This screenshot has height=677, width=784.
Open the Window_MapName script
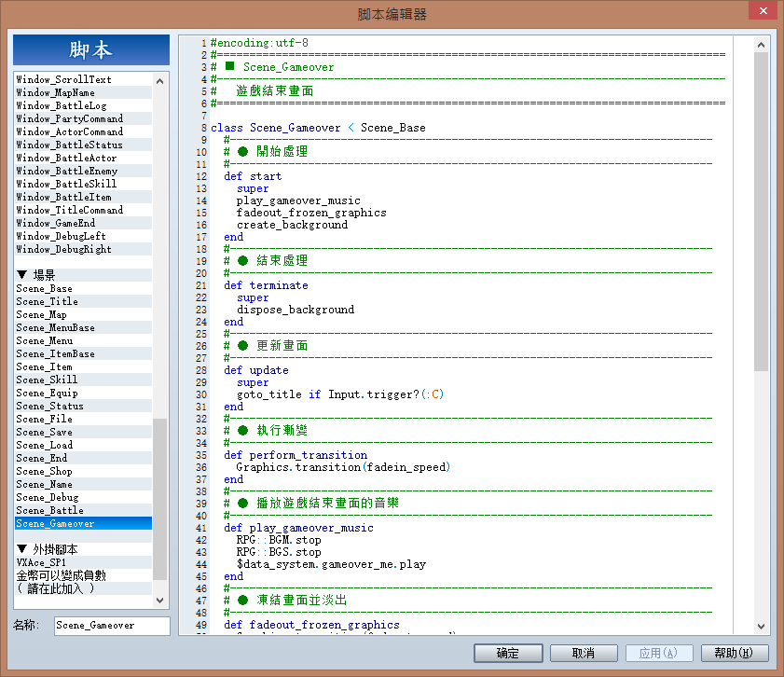click(84, 92)
